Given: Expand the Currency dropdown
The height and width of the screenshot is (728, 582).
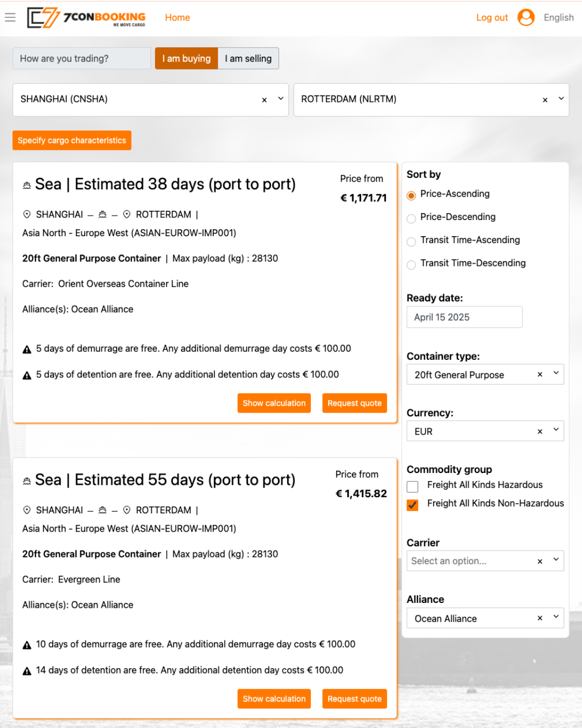Looking at the screenshot, I should [556, 430].
